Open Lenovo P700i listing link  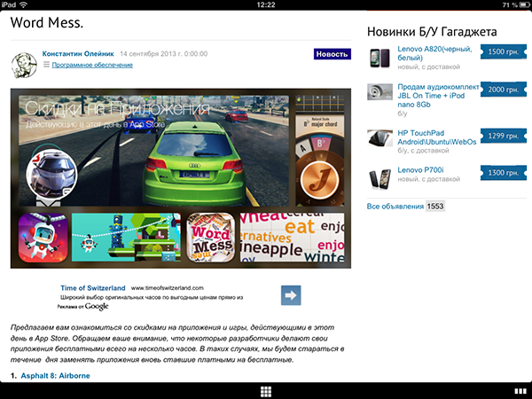coord(420,170)
